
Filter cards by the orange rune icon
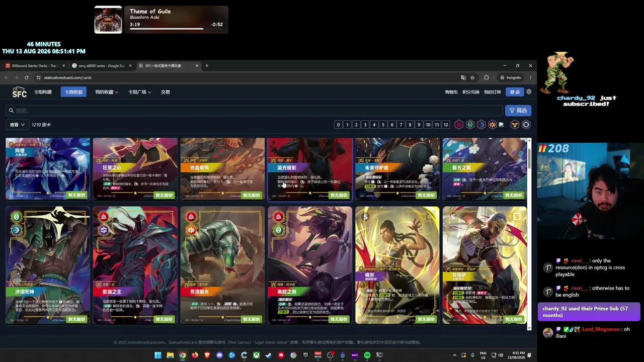[492, 125]
